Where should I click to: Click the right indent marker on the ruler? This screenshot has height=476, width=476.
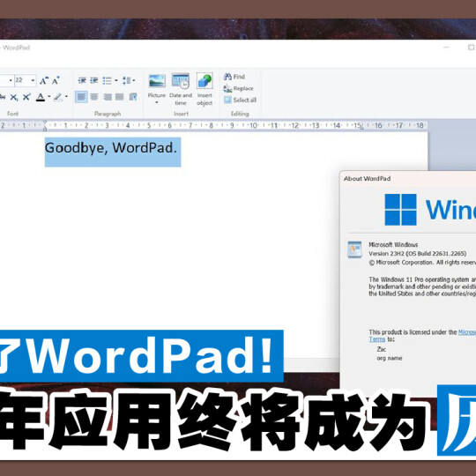click(361, 129)
